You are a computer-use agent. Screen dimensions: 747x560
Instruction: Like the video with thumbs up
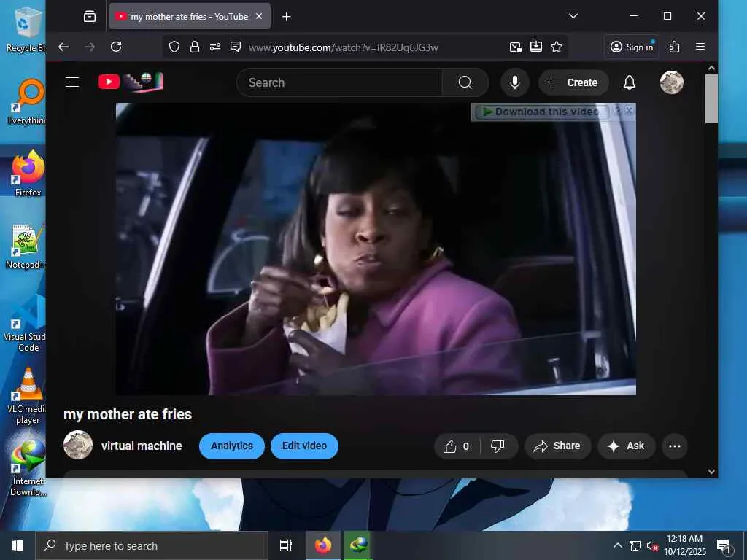pyautogui.click(x=456, y=446)
